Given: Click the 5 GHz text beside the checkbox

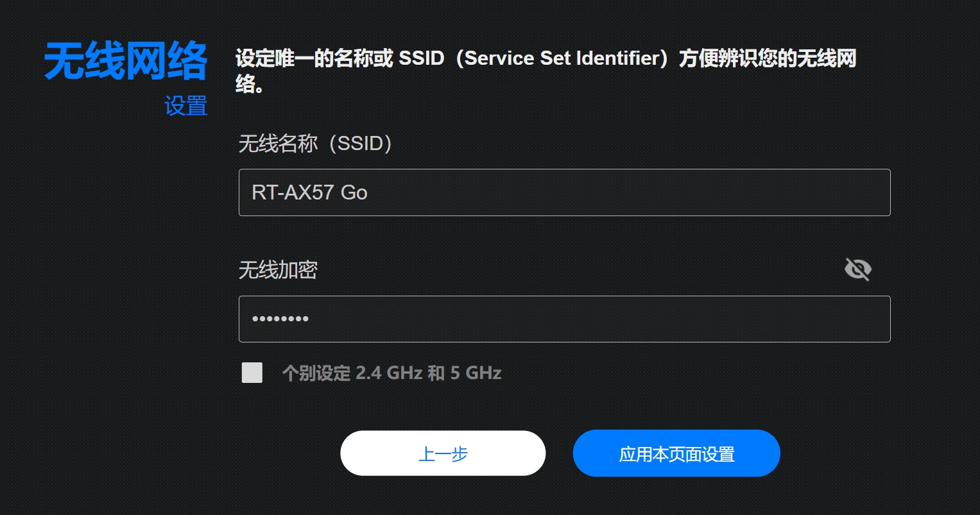Looking at the screenshot, I should 476,373.
